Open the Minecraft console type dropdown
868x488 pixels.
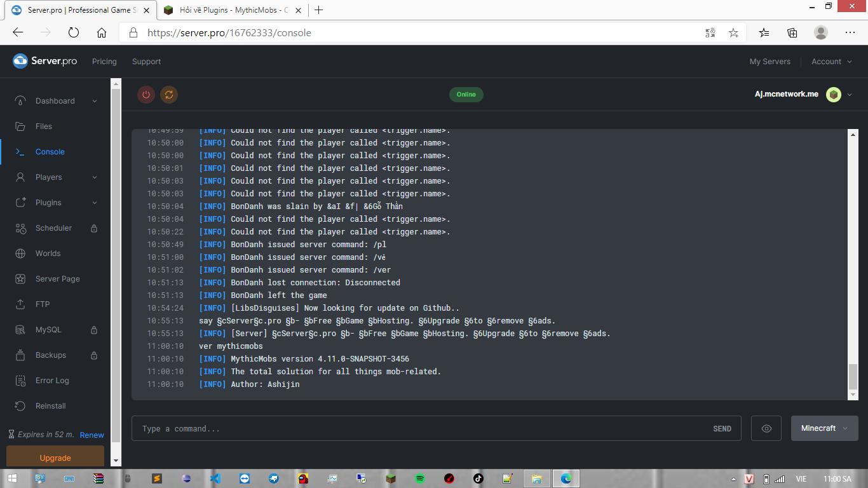[x=825, y=428]
